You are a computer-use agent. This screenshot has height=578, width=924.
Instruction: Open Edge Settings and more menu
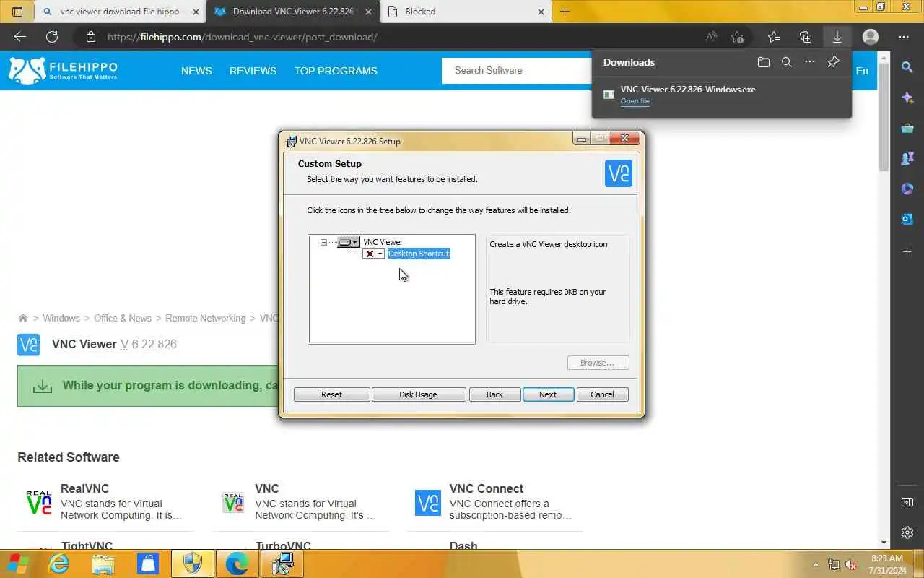coord(904,37)
